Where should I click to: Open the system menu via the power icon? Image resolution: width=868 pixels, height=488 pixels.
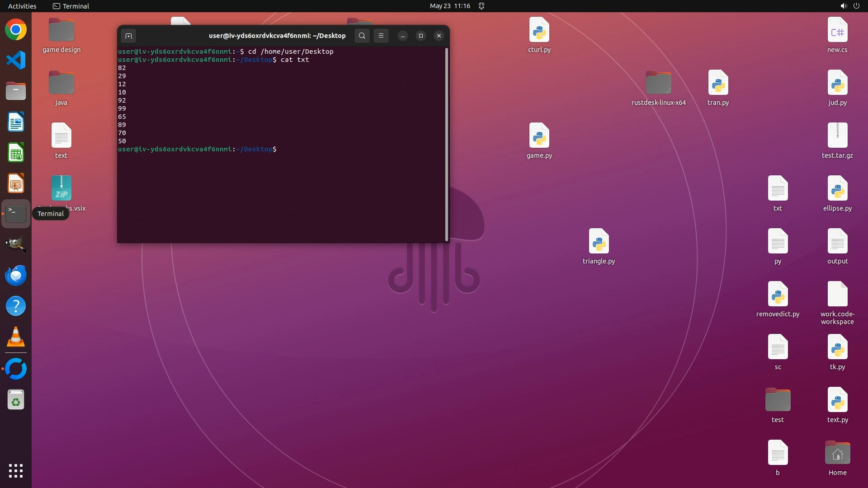pos(856,6)
